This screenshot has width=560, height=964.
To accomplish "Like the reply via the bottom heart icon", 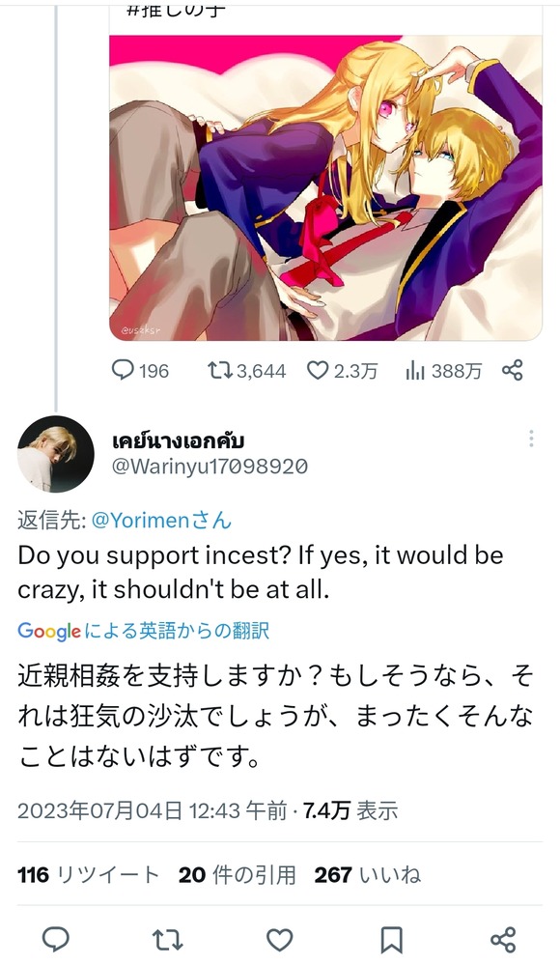I will pyautogui.click(x=280, y=937).
